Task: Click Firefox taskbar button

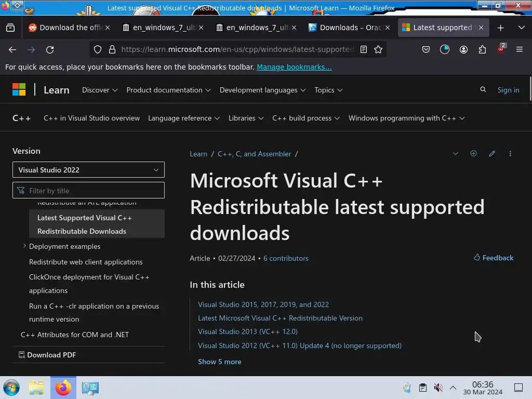Action: pos(63,388)
